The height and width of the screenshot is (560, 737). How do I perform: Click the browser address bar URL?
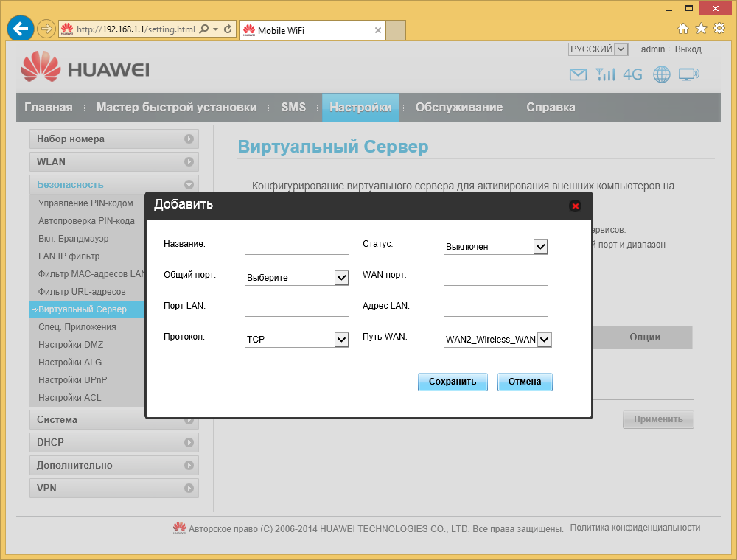tap(136, 29)
